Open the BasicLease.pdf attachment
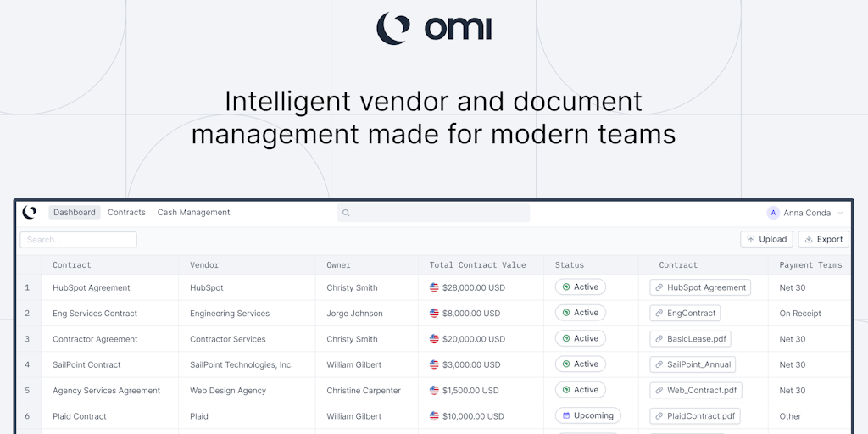Screen dimensions: 868x434 tap(691, 339)
